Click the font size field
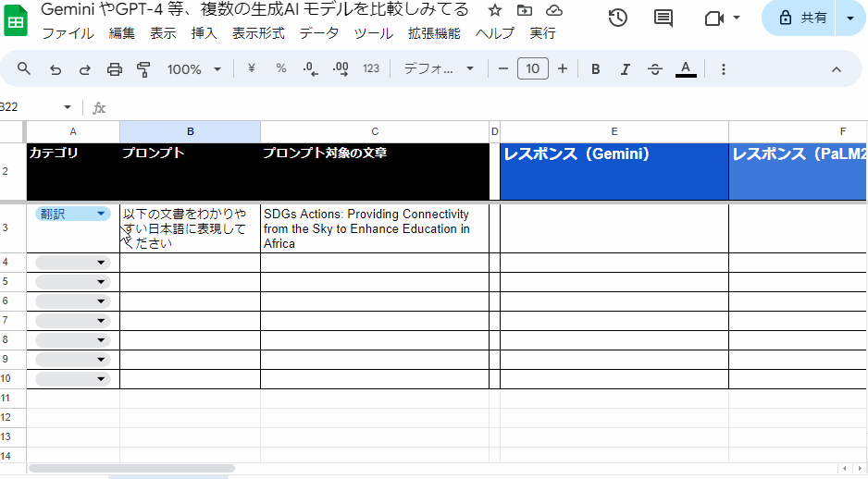Image resolution: width=868 pixels, height=479 pixels. (x=532, y=68)
